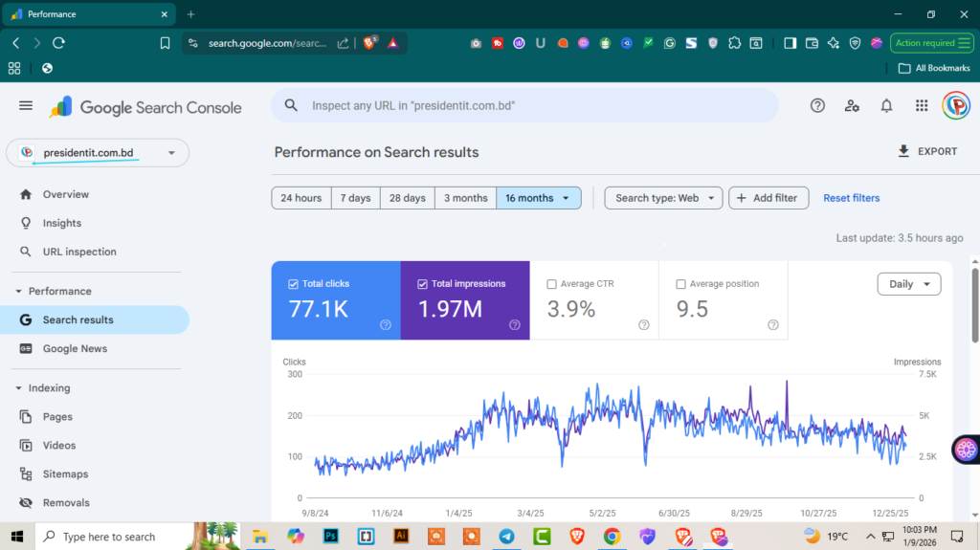
Task: Reload the page with browser refresh button
Action: pyautogui.click(x=58, y=43)
